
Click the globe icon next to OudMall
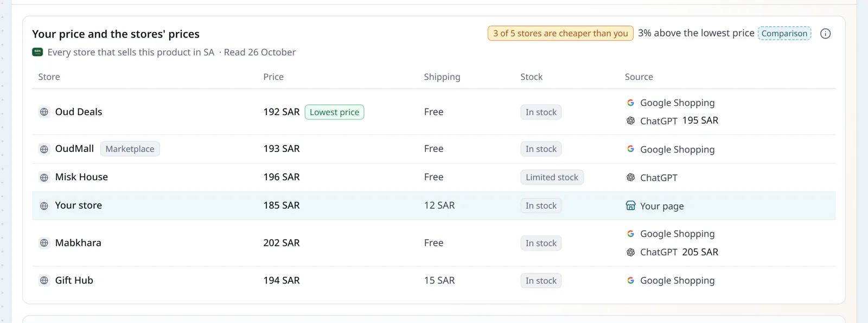44,149
